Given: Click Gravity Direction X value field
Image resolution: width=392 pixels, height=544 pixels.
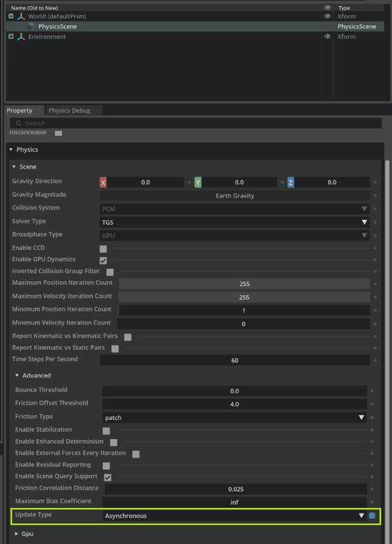Looking at the screenshot, I should click(145, 183).
